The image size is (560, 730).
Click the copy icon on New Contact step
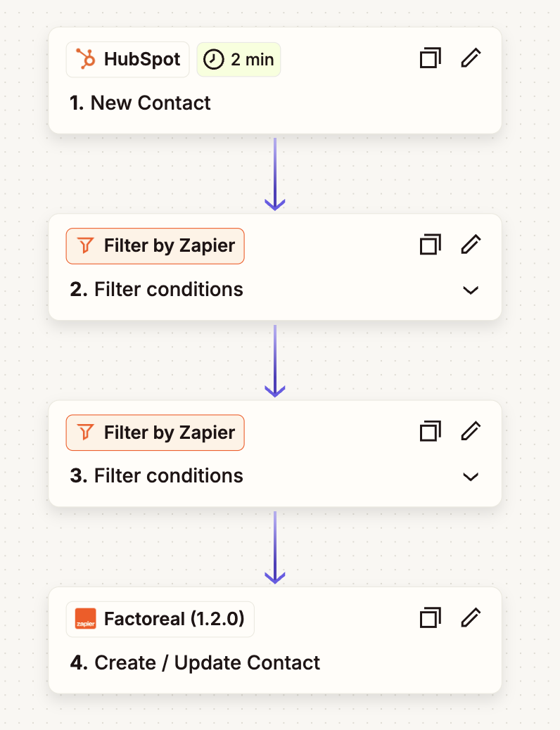[x=430, y=58]
